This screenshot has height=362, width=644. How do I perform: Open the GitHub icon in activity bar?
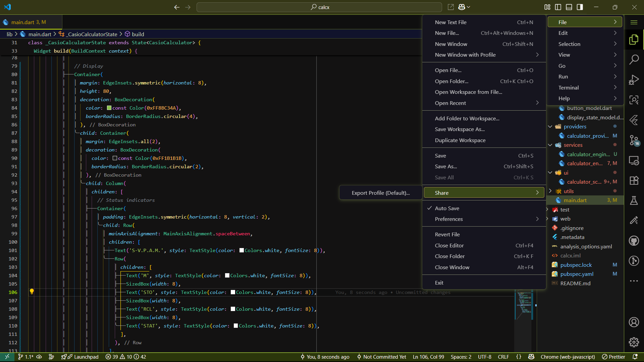(x=634, y=241)
